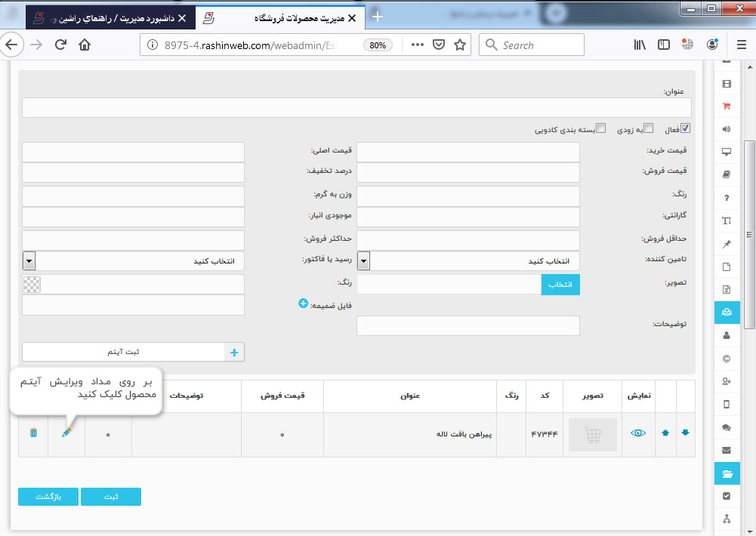Click the درصد تخفیف input field
This screenshot has height=536, width=756.
point(134,173)
